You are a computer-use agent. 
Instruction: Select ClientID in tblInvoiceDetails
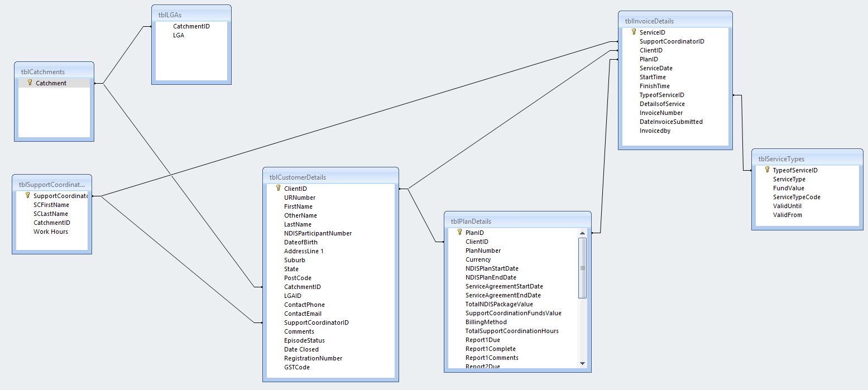651,50
